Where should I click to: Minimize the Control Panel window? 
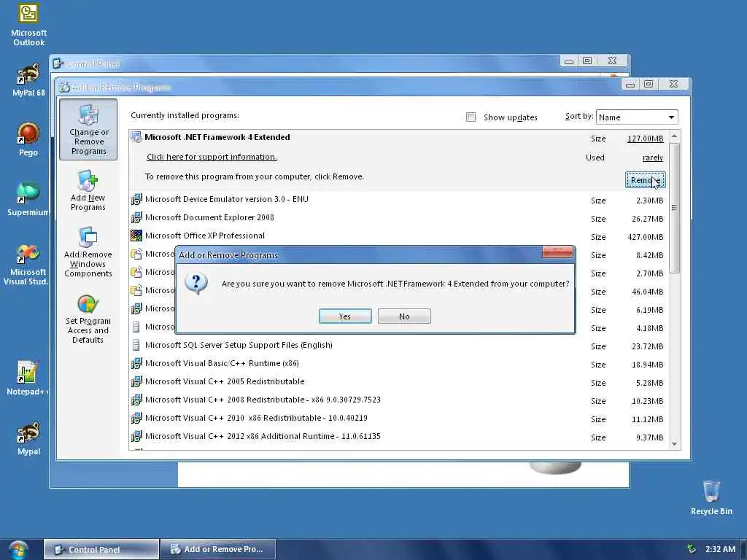click(x=569, y=61)
